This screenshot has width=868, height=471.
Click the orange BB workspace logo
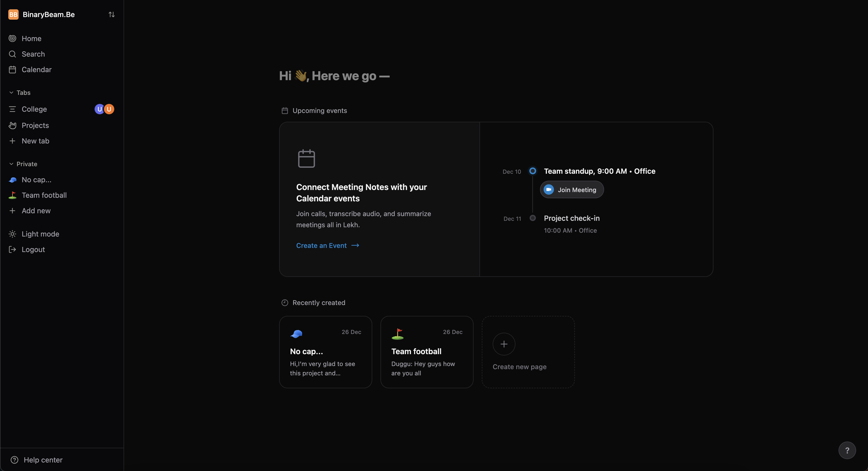tap(13, 14)
